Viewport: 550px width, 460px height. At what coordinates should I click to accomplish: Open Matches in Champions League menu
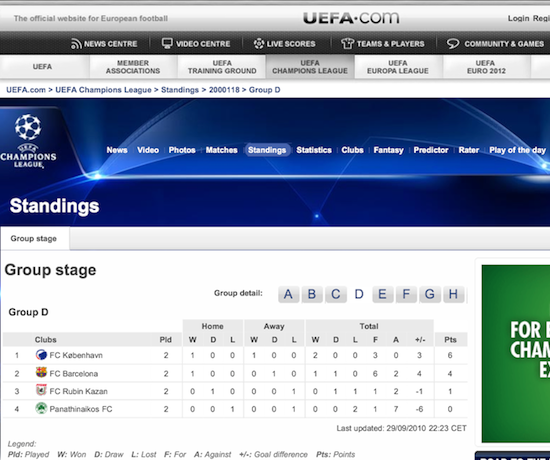point(222,150)
